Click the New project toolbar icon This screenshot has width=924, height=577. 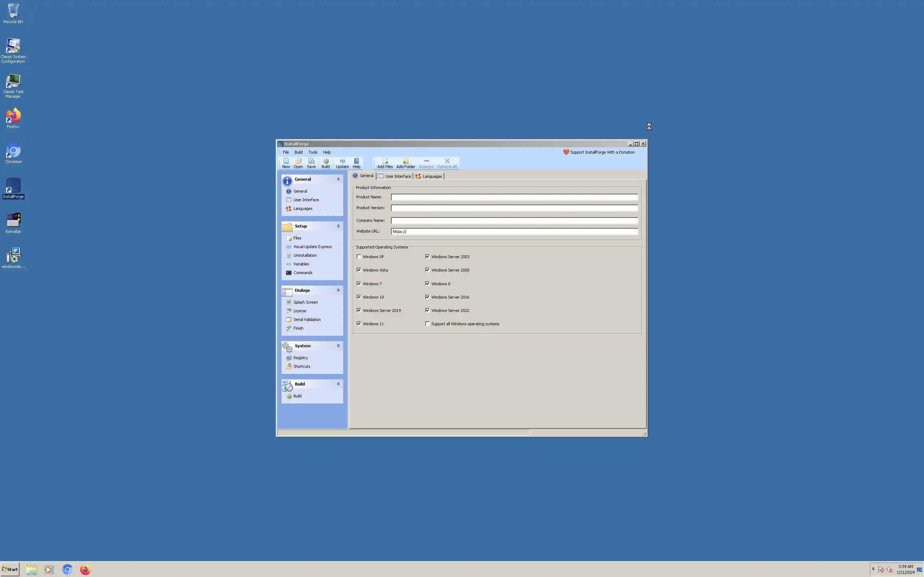tap(286, 163)
